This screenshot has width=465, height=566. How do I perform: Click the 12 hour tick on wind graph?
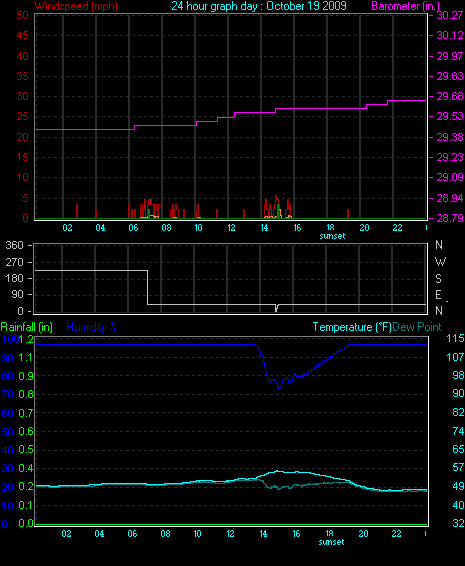tap(231, 228)
